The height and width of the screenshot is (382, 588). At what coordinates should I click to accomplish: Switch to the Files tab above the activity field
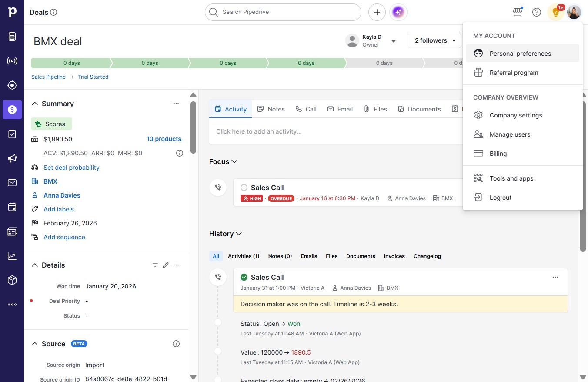[375, 109]
